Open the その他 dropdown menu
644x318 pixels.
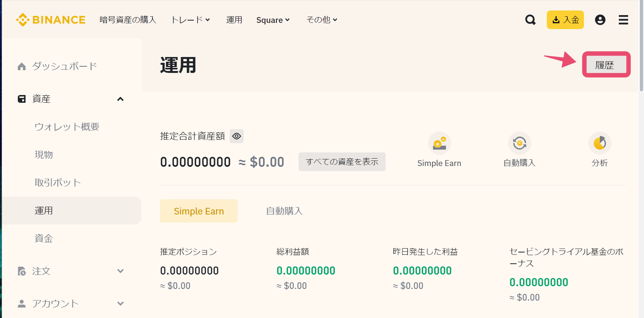pos(322,20)
